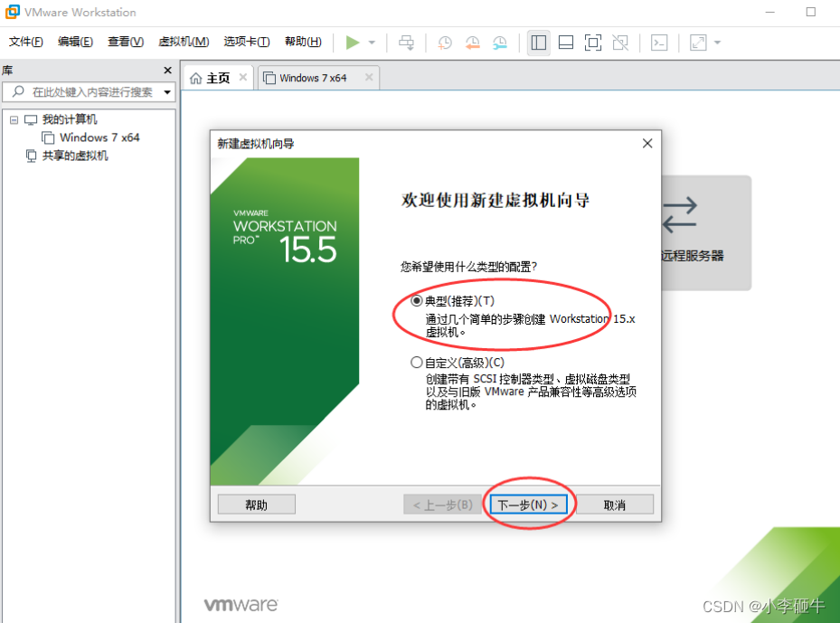
Task: Select Windows 7 x64 in library tree
Action: 99,137
